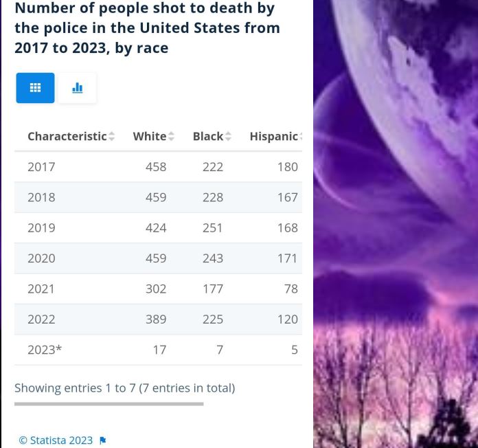Click the White column header

150,136
